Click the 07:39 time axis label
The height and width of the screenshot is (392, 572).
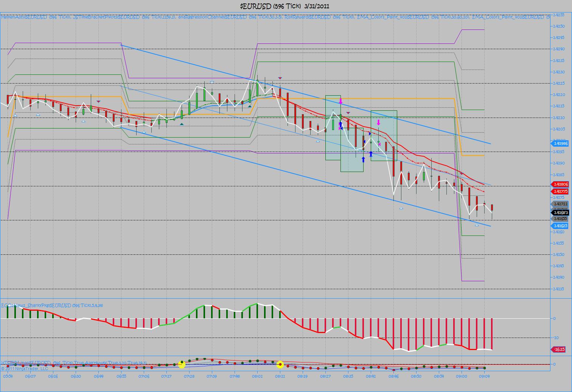click(212, 377)
